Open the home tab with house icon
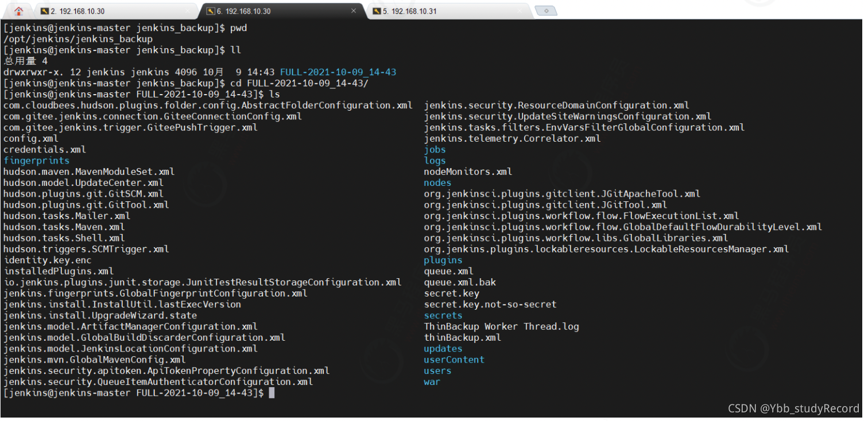The image size is (868, 421). point(18,10)
